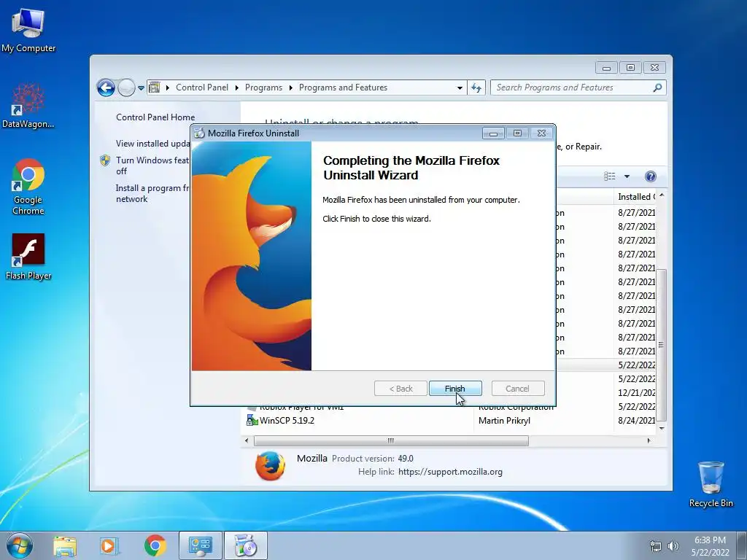
Task: Click the Control Panel icon in address bar
Action: [x=155, y=87]
